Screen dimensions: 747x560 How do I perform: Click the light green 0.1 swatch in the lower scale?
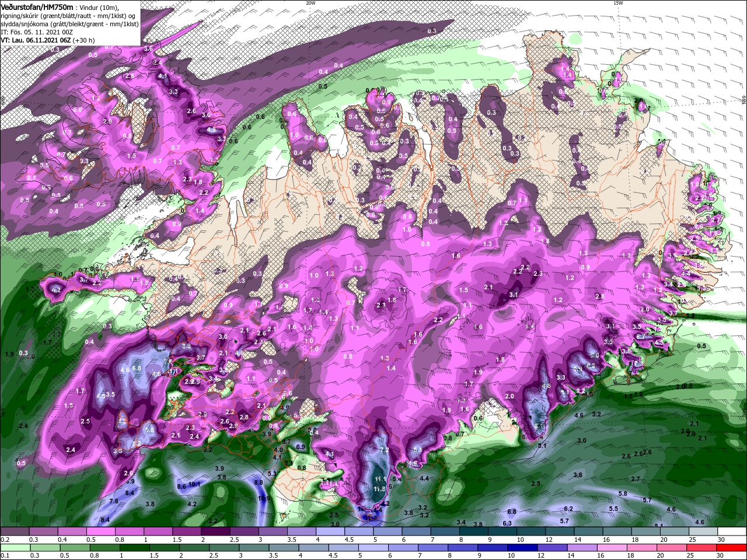pos(16,547)
